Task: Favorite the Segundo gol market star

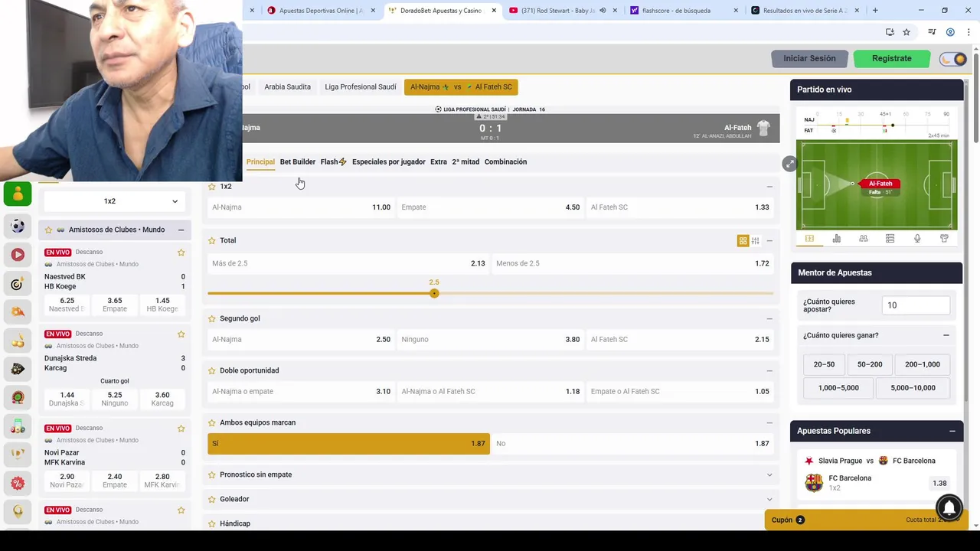Action: tap(212, 318)
